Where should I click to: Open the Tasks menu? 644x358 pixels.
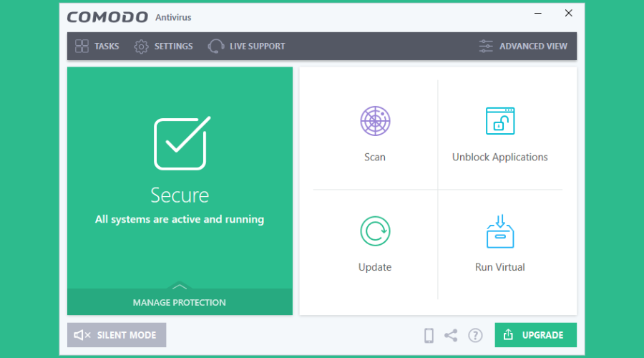97,46
